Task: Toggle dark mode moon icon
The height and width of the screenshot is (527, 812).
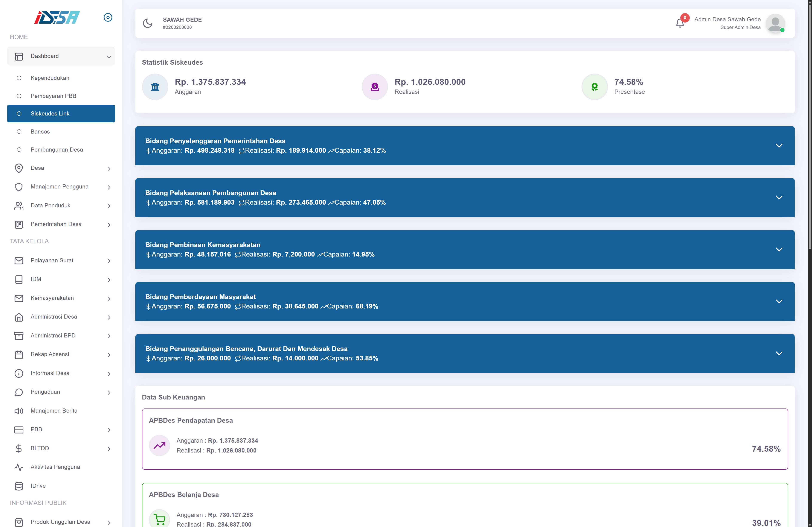Action: [147, 23]
